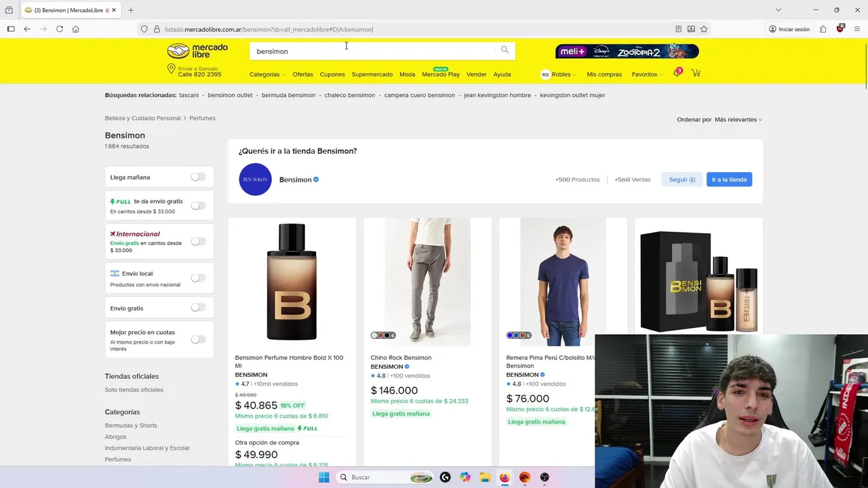The width and height of the screenshot is (868, 488).
Task: Open the Firefox sidebar toggle
Action: click(11, 29)
